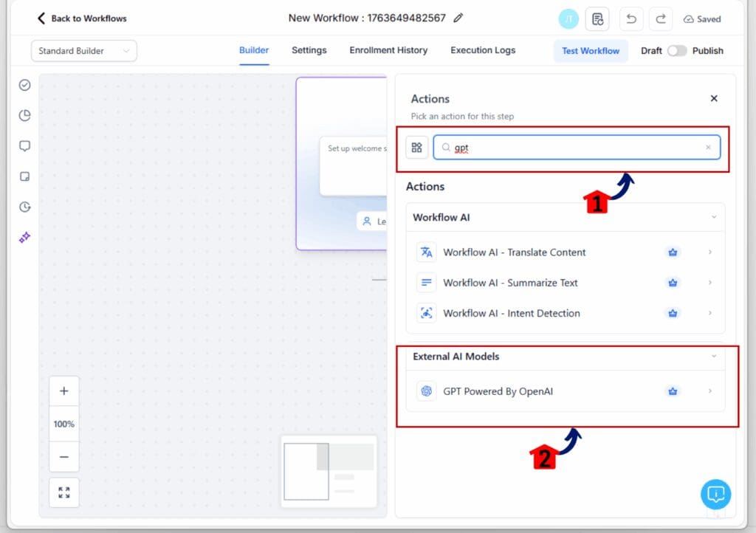Open the AI sparkles tool in the left sidebar

[24, 237]
